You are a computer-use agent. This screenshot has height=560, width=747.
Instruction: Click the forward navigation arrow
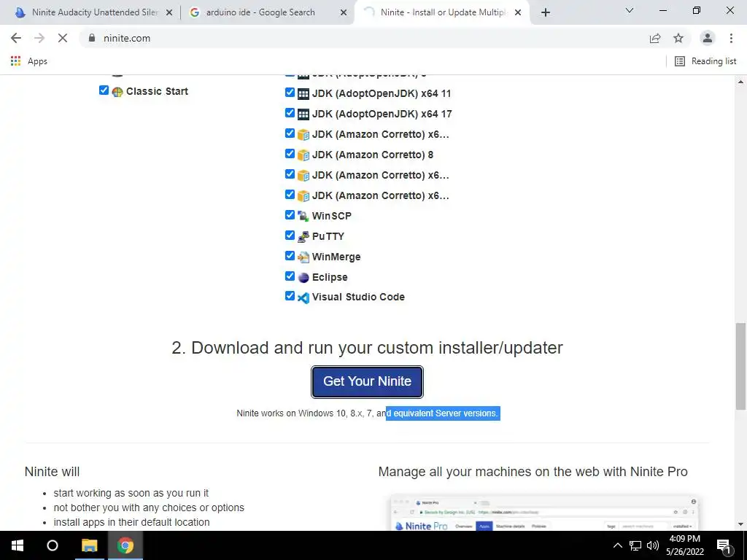tap(39, 38)
